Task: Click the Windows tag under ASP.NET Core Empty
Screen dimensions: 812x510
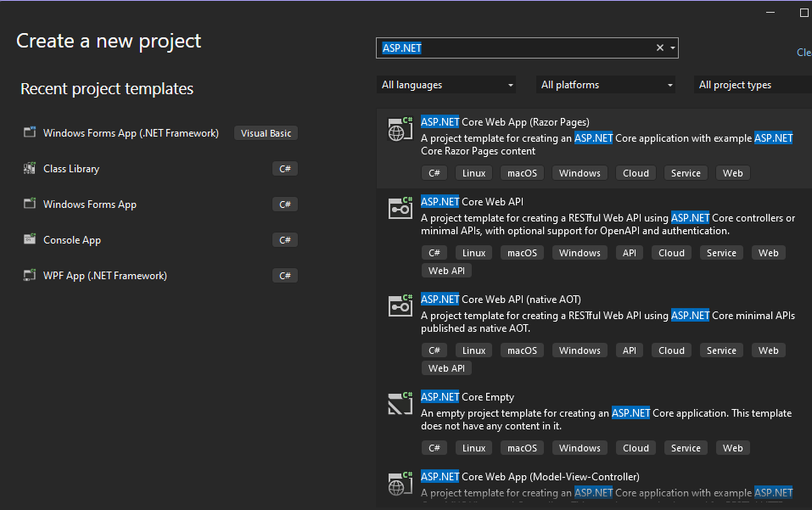Action: [x=580, y=448]
